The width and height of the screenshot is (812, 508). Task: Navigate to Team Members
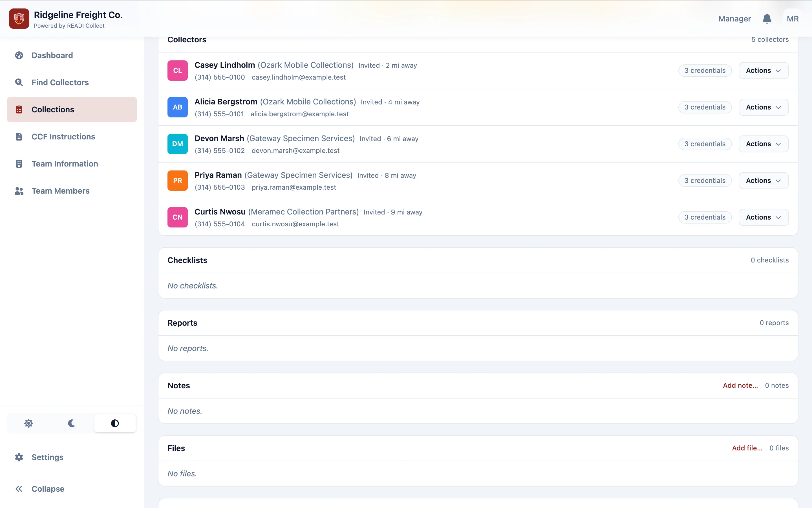72,191
